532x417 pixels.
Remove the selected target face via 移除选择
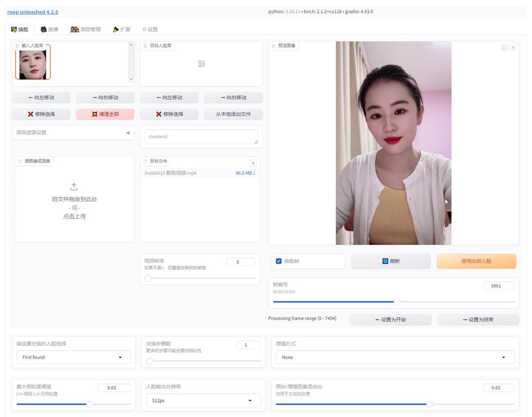(x=169, y=114)
